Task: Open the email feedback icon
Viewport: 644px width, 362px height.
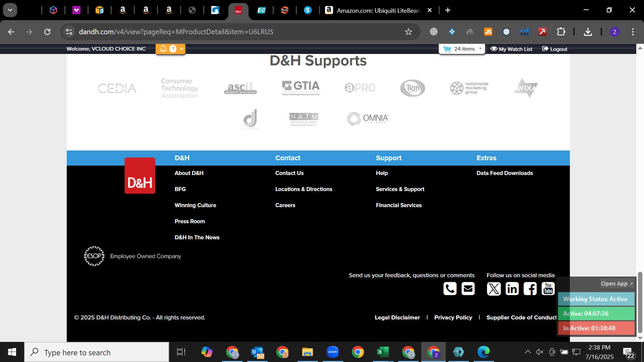Action: click(468, 289)
